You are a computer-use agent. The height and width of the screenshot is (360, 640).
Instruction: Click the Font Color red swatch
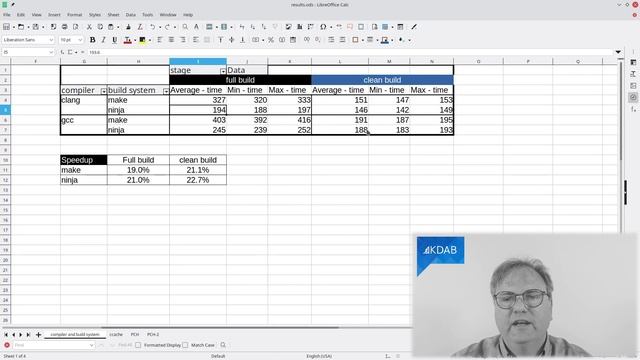coord(127,40)
